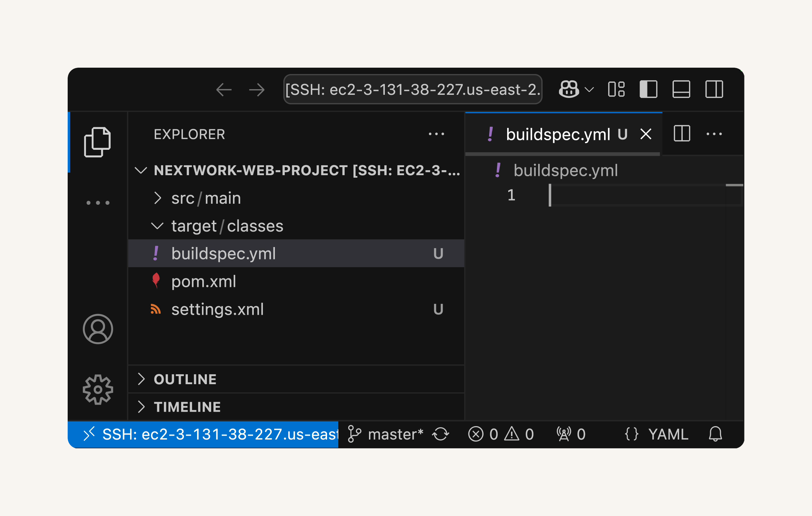Click the untracked U badge on settings.xml

pyautogui.click(x=438, y=309)
